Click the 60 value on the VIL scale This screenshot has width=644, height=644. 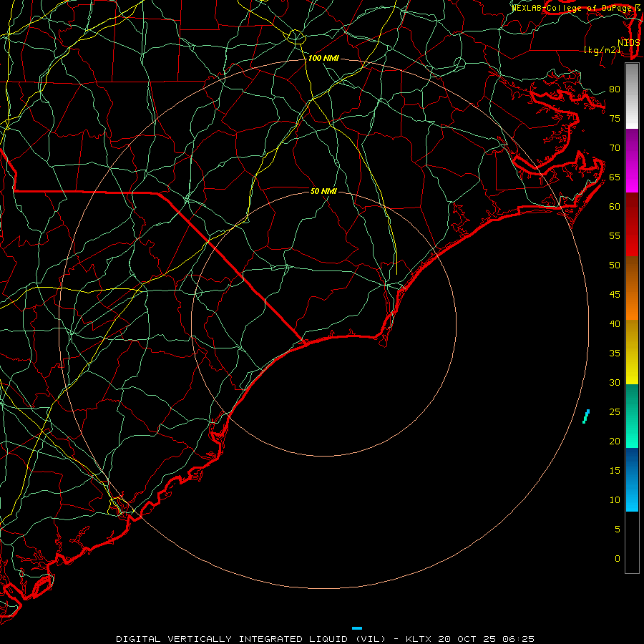click(x=615, y=207)
